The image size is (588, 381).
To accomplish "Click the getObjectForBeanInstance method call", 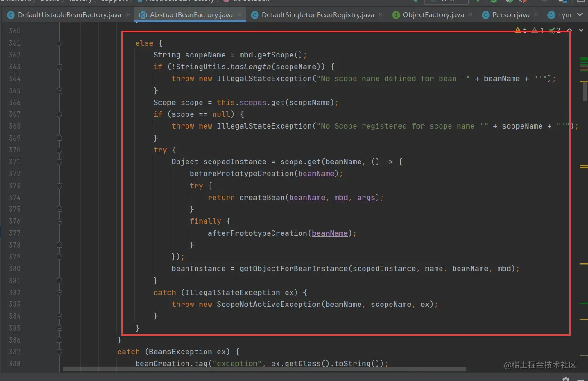I will point(294,269).
